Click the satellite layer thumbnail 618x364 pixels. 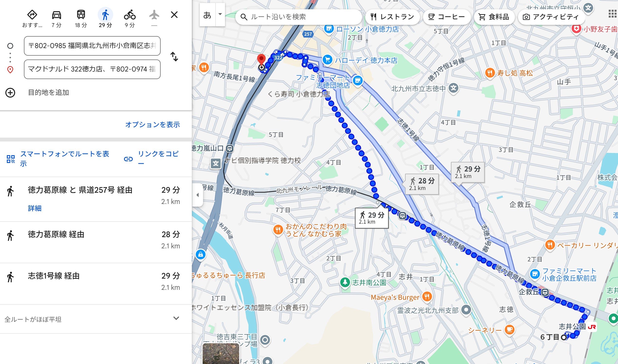click(221, 354)
